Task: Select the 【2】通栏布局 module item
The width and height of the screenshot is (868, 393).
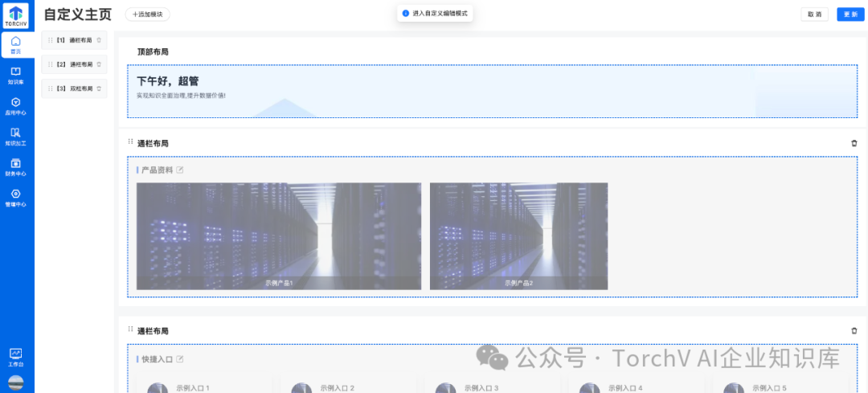Action: tap(74, 64)
